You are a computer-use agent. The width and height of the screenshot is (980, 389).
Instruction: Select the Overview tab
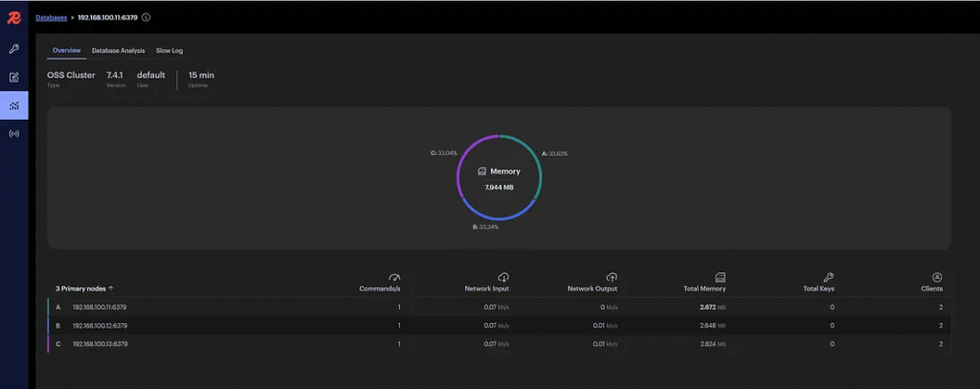(66, 50)
